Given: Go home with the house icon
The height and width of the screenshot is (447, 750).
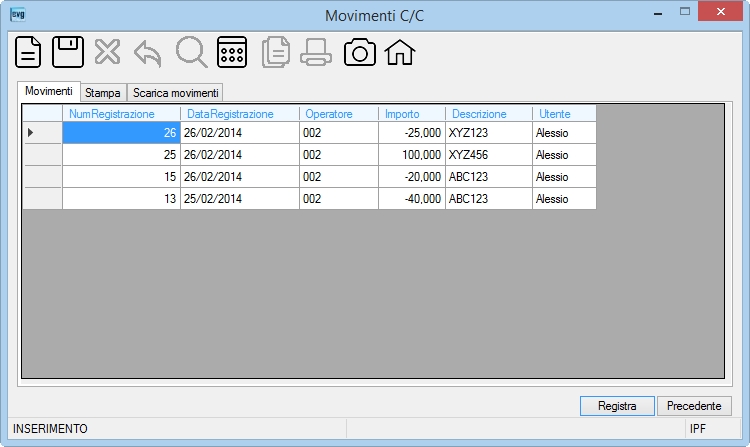Looking at the screenshot, I should point(399,52).
